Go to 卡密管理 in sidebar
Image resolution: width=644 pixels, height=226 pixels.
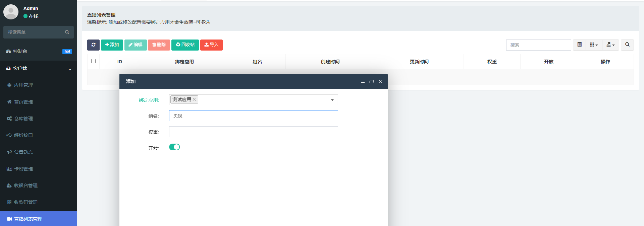pyautogui.click(x=23, y=169)
